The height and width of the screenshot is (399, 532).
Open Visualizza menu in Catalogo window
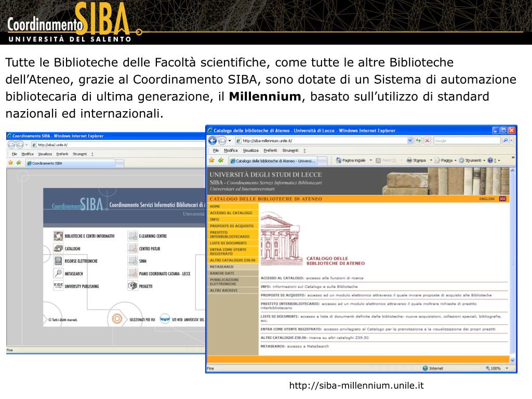[x=250, y=150]
